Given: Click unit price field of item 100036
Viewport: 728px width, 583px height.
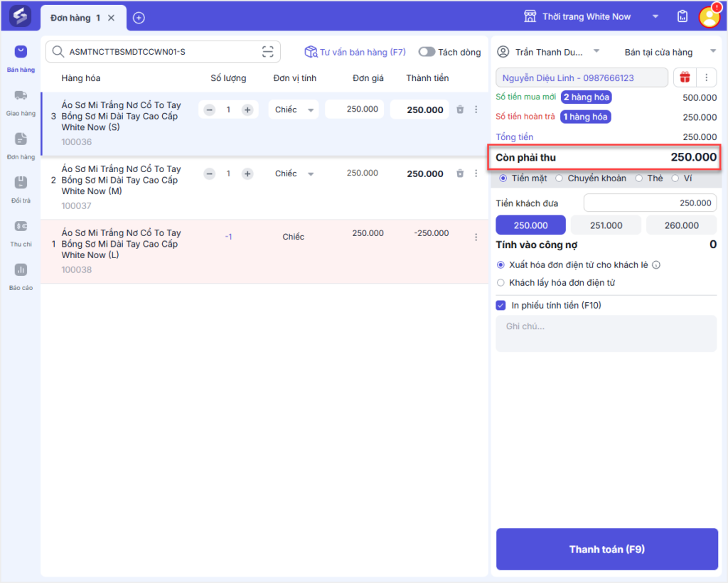Looking at the screenshot, I should [354, 109].
